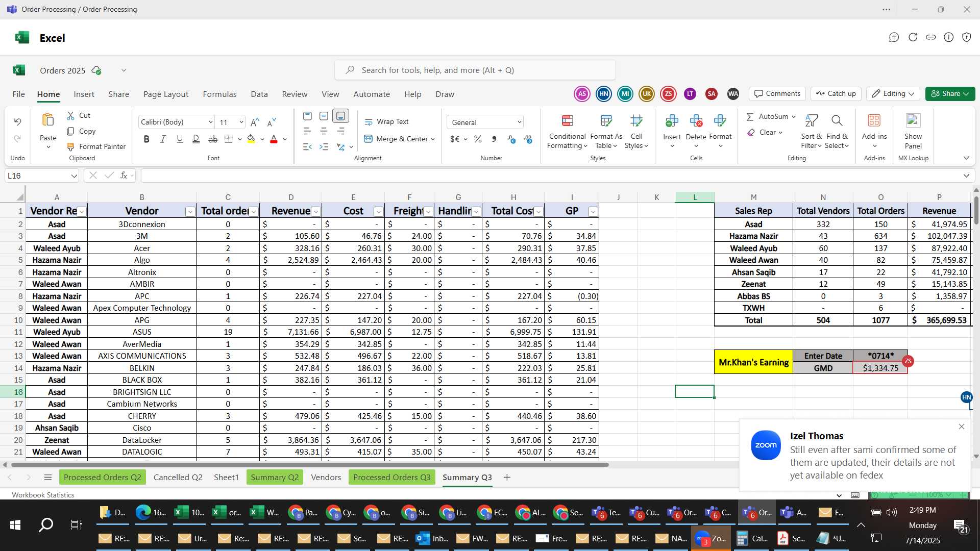Switch to Processed Orders Q3 sheet
The width and height of the screenshot is (980, 551).
[391, 477]
